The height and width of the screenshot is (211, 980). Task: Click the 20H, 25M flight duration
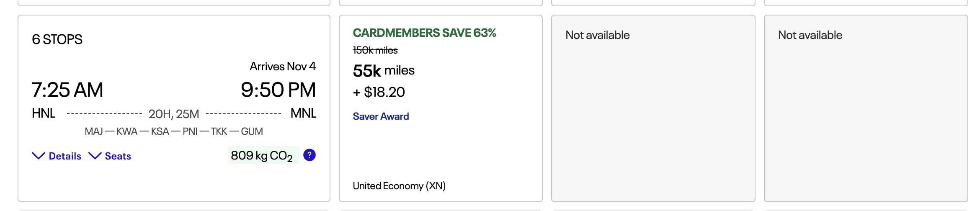coord(174,114)
